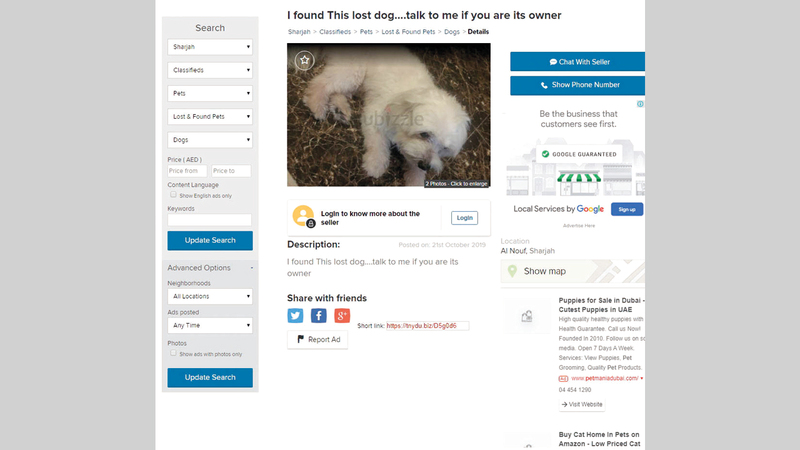Open the Lost & Found Pets dropdown
This screenshot has height=450, width=800.
[210, 117]
